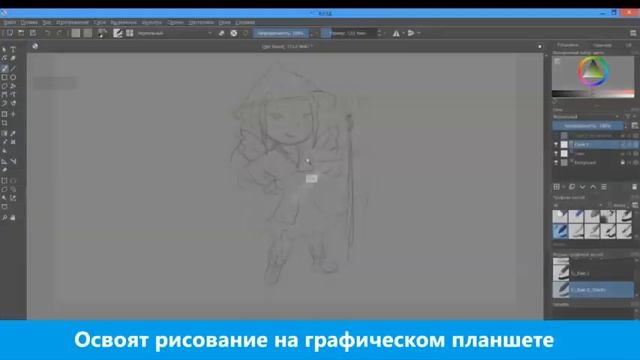The width and height of the screenshot is (640, 360).
Task: Select the highlighted brush history entry
Action: click(593, 290)
